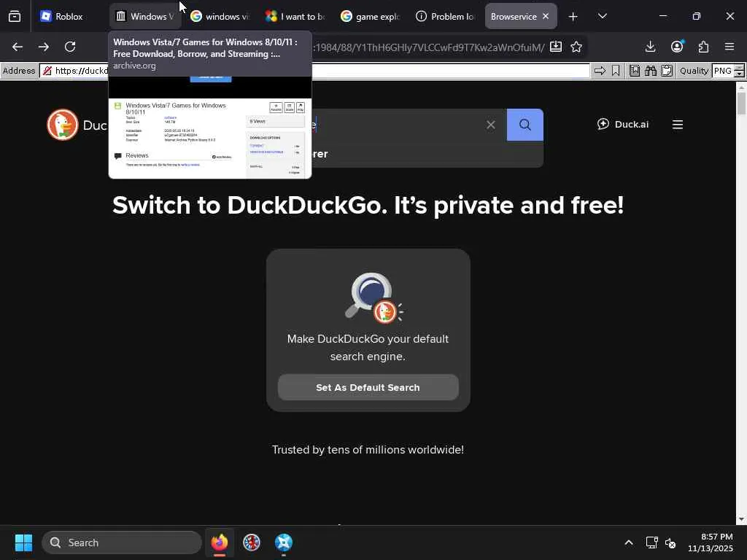Switch to the Windows Vista archive.org tab

coord(145,16)
